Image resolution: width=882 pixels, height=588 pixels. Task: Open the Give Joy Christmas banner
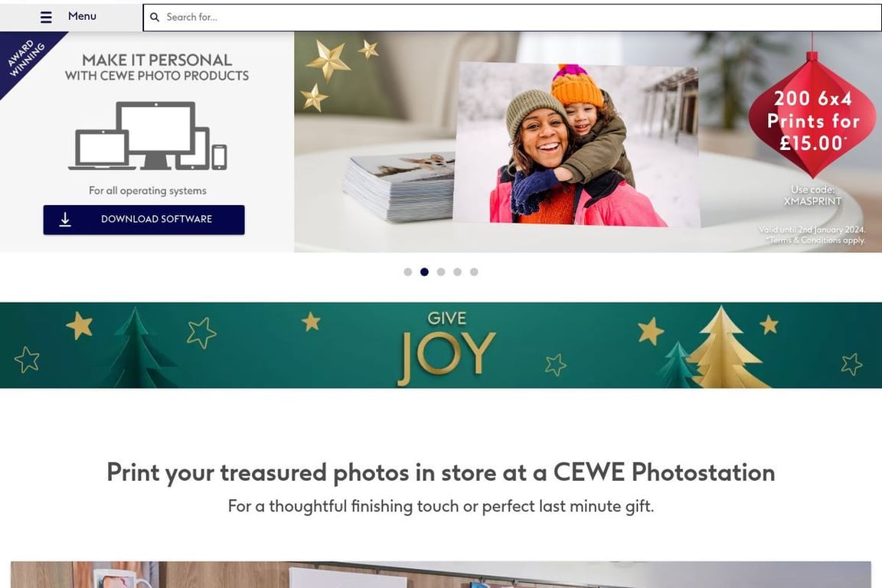[x=441, y=345]
